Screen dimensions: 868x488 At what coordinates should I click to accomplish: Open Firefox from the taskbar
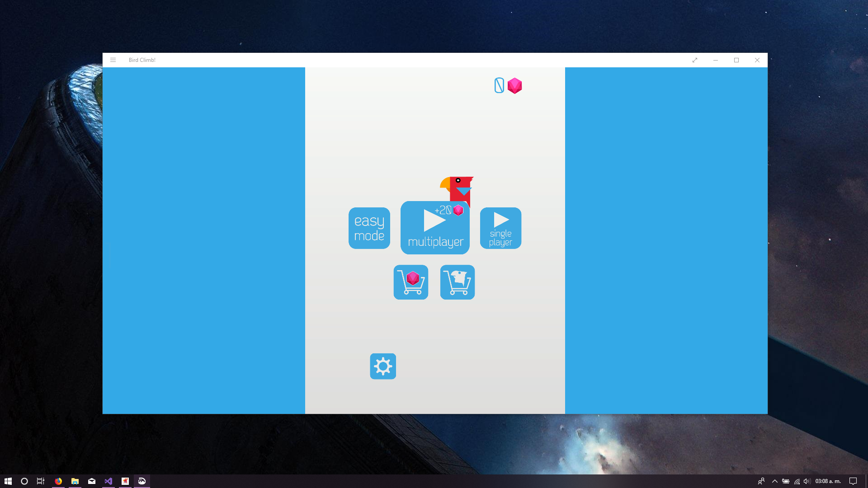point(58,481)
